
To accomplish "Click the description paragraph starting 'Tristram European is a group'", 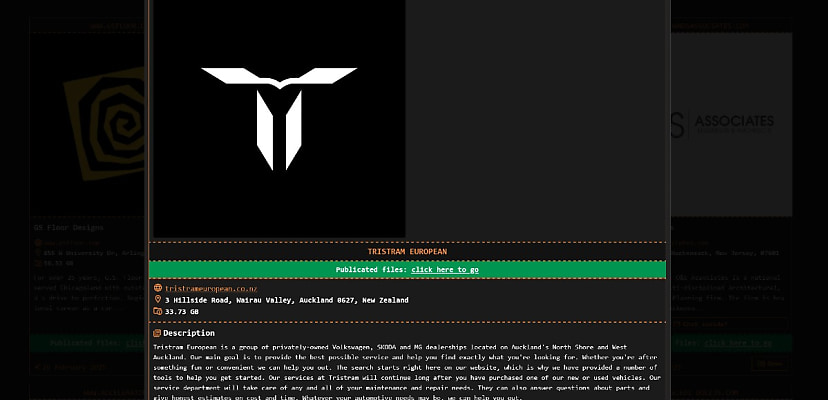I will [407, 372].
